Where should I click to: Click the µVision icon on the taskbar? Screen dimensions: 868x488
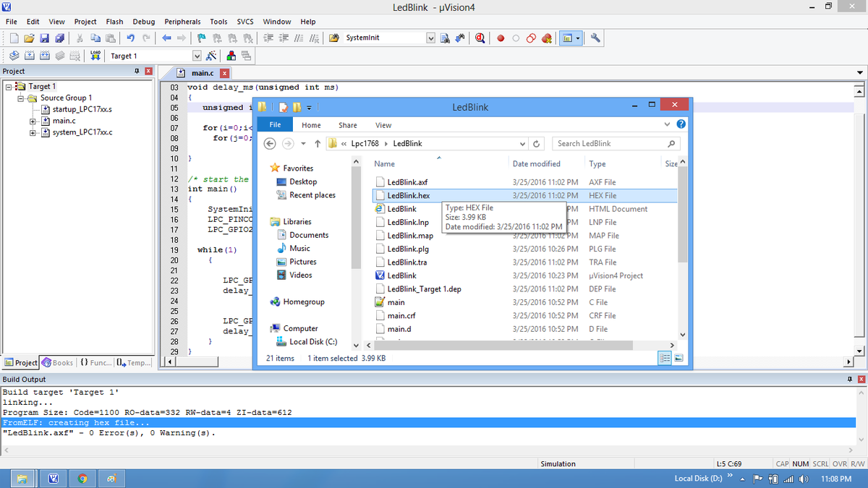[53, 479]
